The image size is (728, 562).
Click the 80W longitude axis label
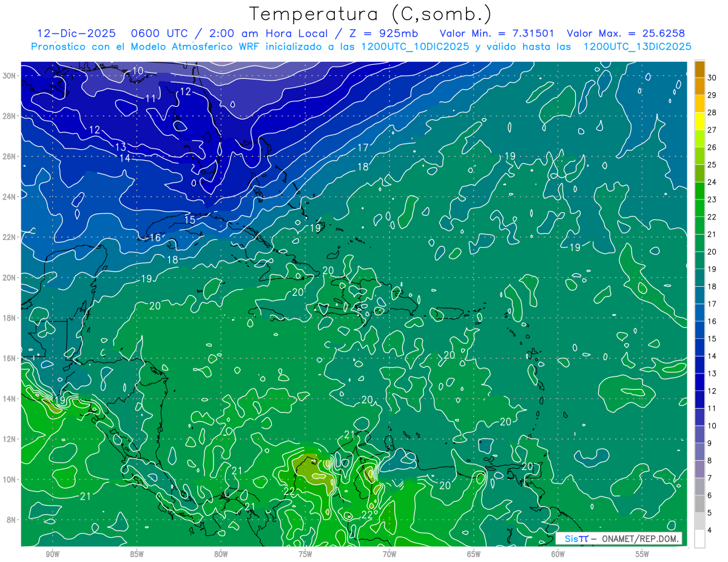coord(221,554)
